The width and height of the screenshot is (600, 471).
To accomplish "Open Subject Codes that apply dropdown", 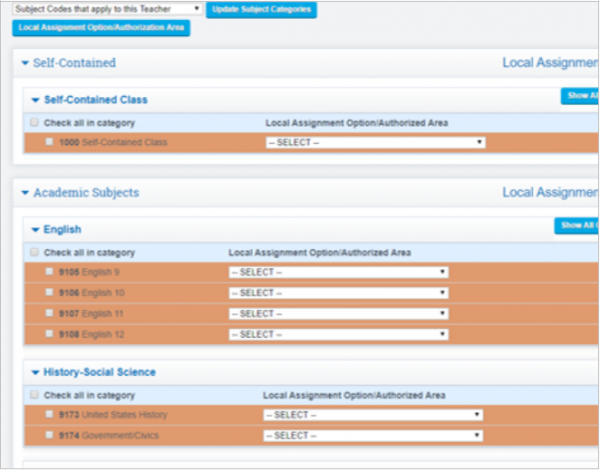I will click(107, 9).
